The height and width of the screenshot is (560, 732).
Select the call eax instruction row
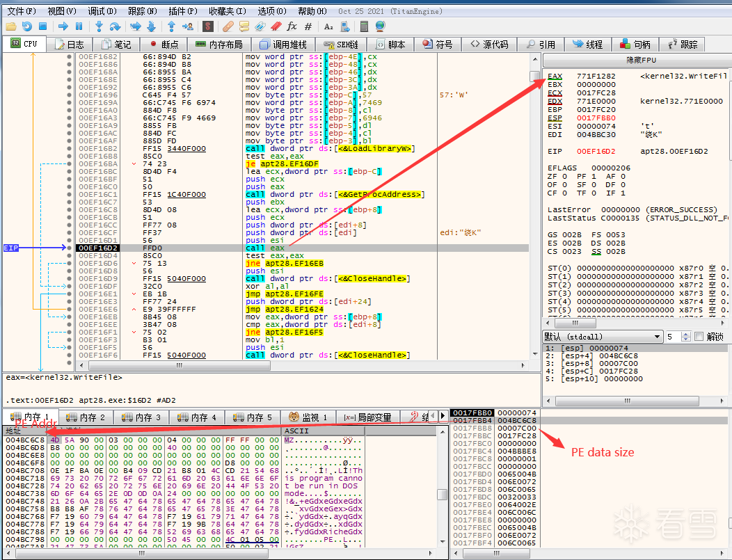[x=302, y=248]
